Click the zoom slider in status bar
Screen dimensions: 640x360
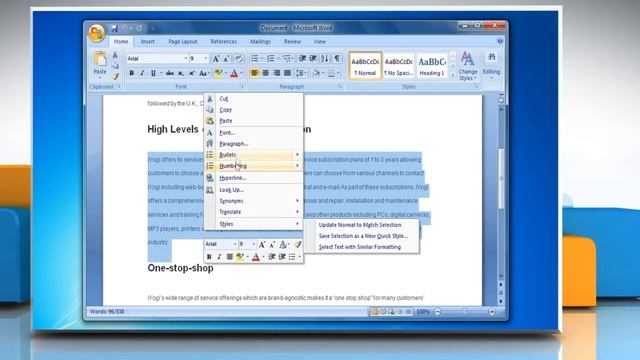point(465,312)
